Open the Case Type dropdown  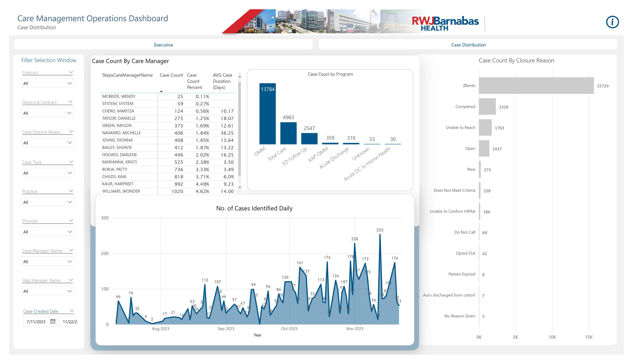click(x=47, y=173)
